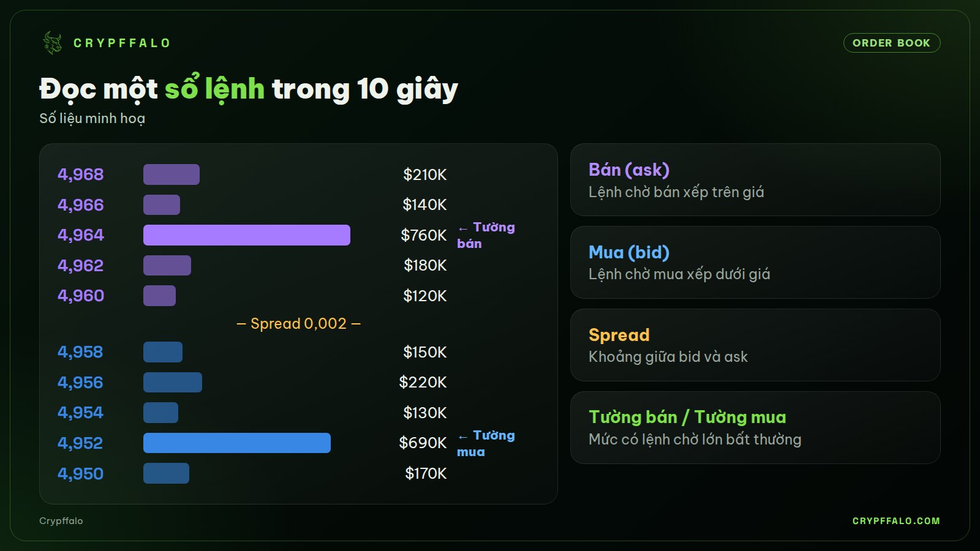Select the 4,952 buy wall bar
The width and height of the screenshot is (980, 551).
237,443
